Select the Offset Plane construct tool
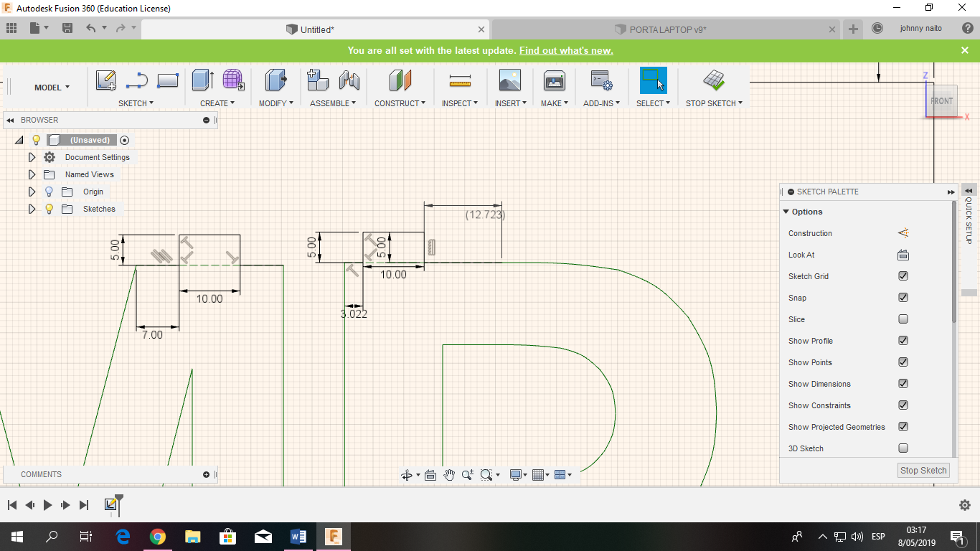This screenshot has width=980, height=551. point(400,80)
